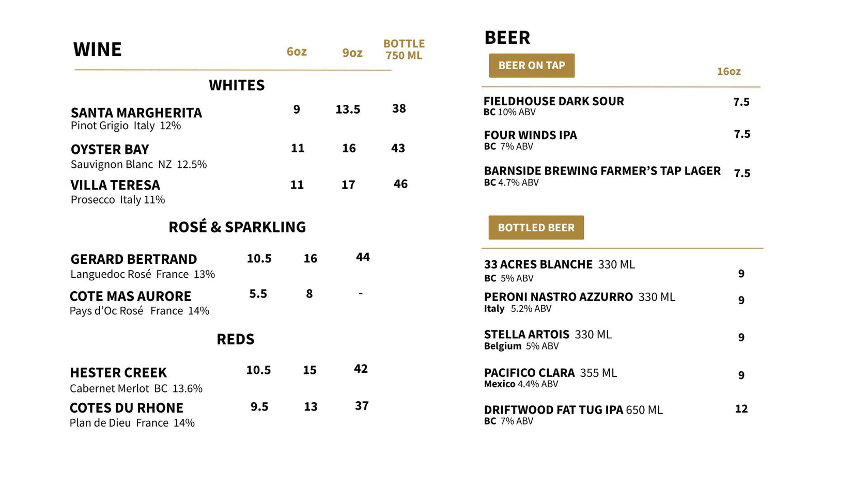Click the BOTTLED BEER button

pos(536,228)
